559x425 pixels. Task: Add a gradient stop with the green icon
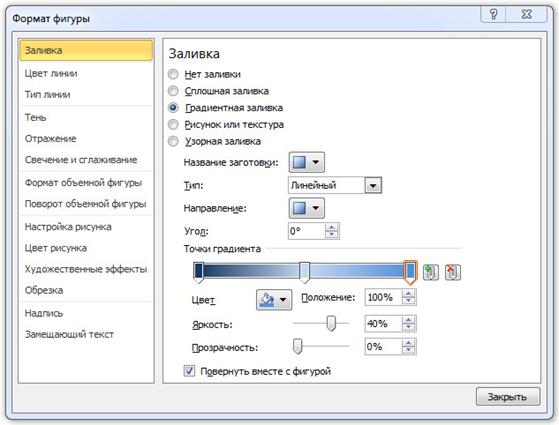coord(431,272)
